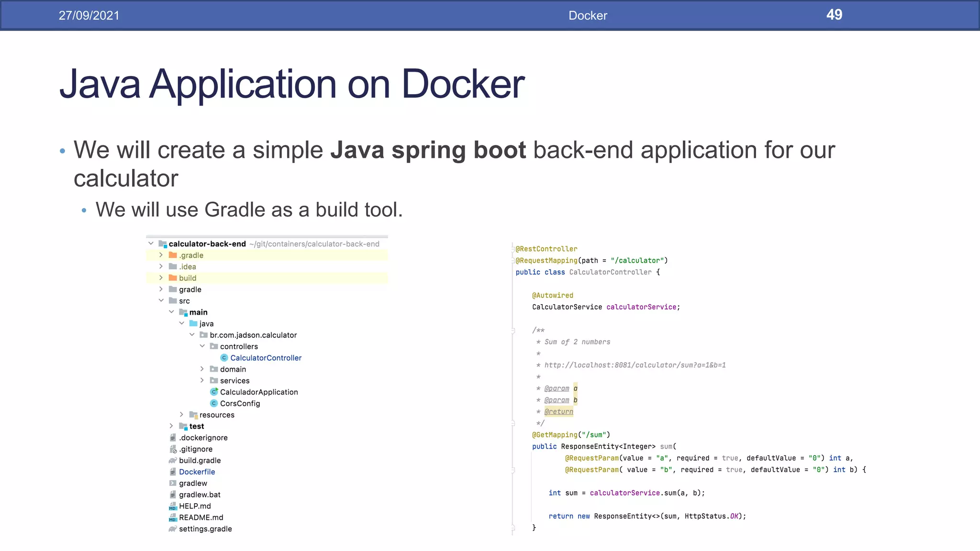Click the .gitignore file icon
The height and width of the screenshot is (551, 980).
pyautogui.click(x=173, y=449)
